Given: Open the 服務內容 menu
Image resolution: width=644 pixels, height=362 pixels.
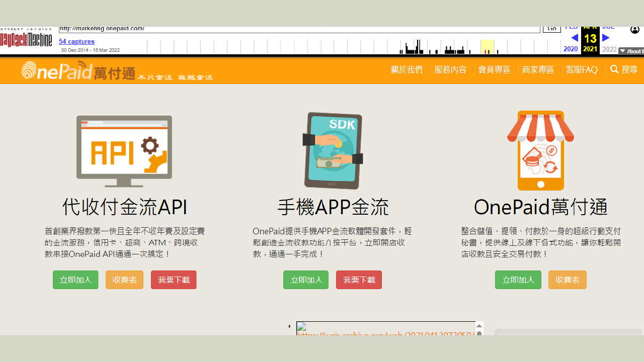Looking at the screenshot, I should point(450,70).
